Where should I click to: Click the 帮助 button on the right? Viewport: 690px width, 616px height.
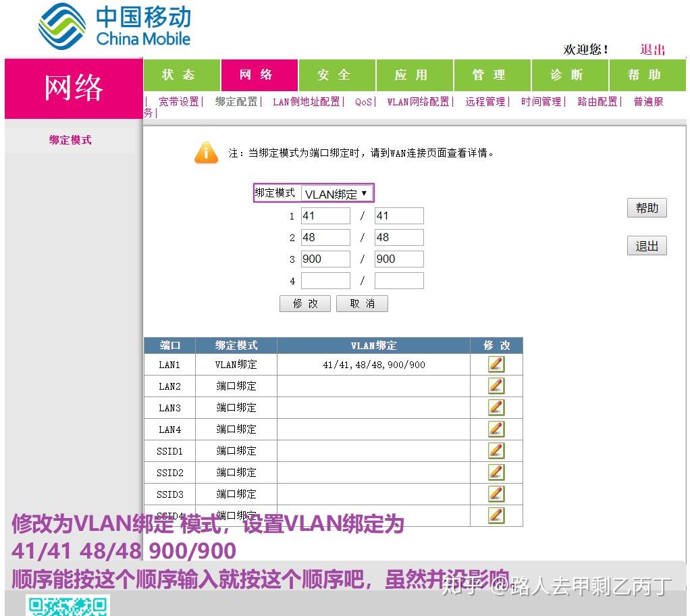646,207
